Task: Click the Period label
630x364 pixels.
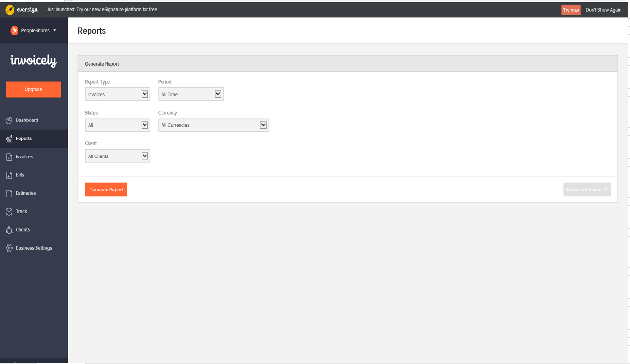Action: tap(165, 82)
